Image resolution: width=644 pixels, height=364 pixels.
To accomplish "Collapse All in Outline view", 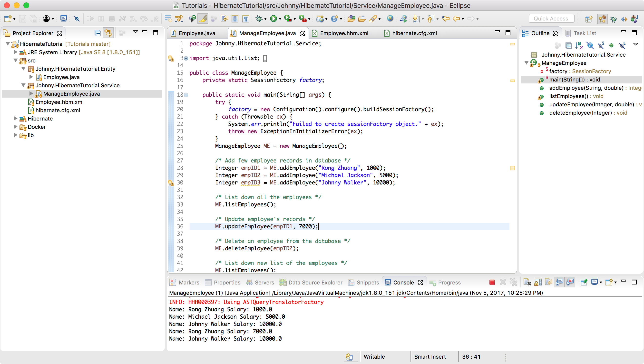I will (568, 45).
